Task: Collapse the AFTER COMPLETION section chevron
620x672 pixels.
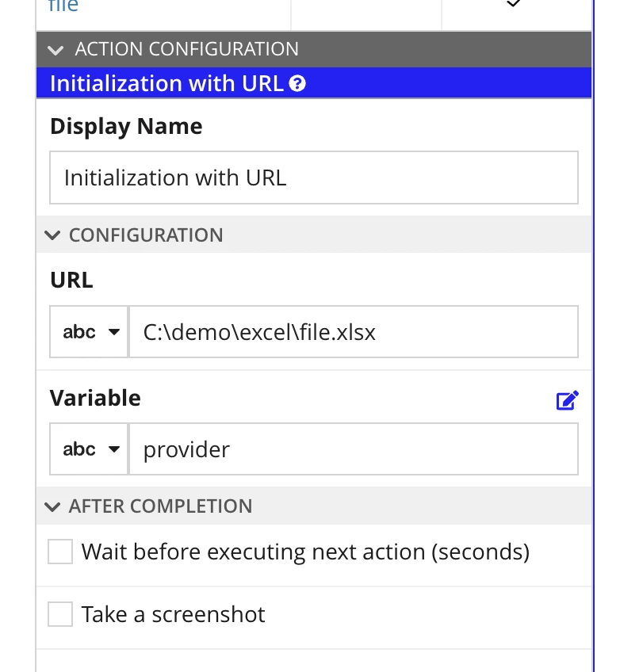Action: 52,507
